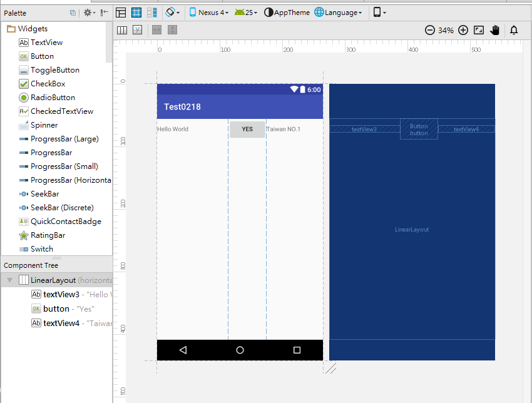The width and height of the screenshot is (532, 403).
Task: Switch to Blueprint view mode
Action: [x=136, y=13]
